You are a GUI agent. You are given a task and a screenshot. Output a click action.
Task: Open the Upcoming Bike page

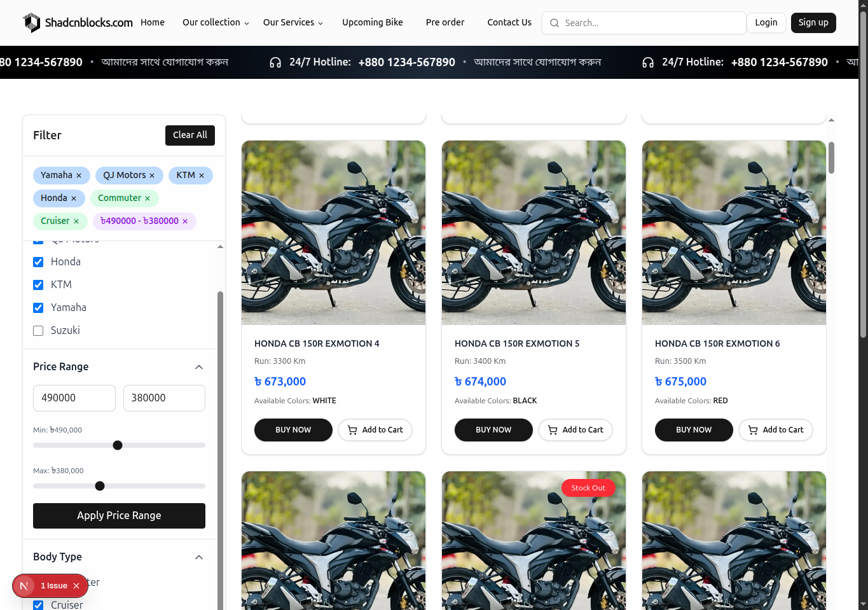(373, 22)
